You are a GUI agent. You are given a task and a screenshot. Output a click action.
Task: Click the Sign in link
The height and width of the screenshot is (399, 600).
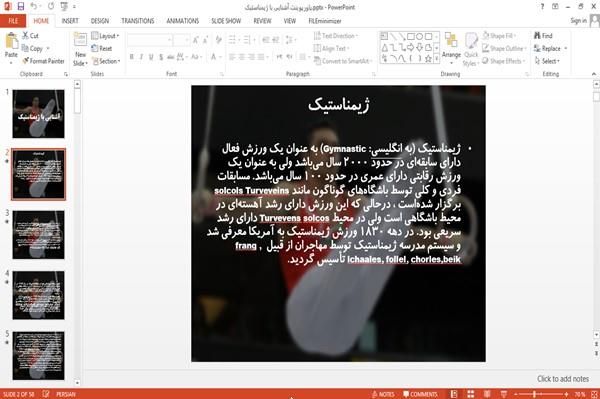[x=578, y=21]
